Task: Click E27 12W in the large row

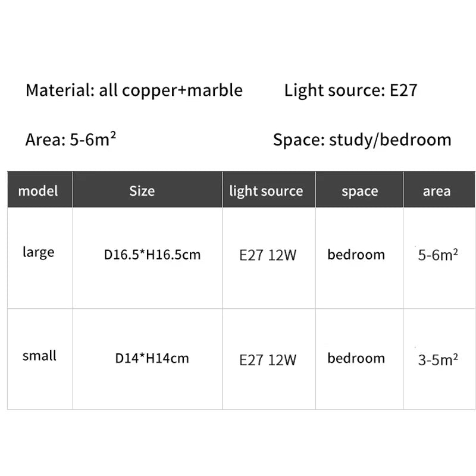Action: (268, 255)
